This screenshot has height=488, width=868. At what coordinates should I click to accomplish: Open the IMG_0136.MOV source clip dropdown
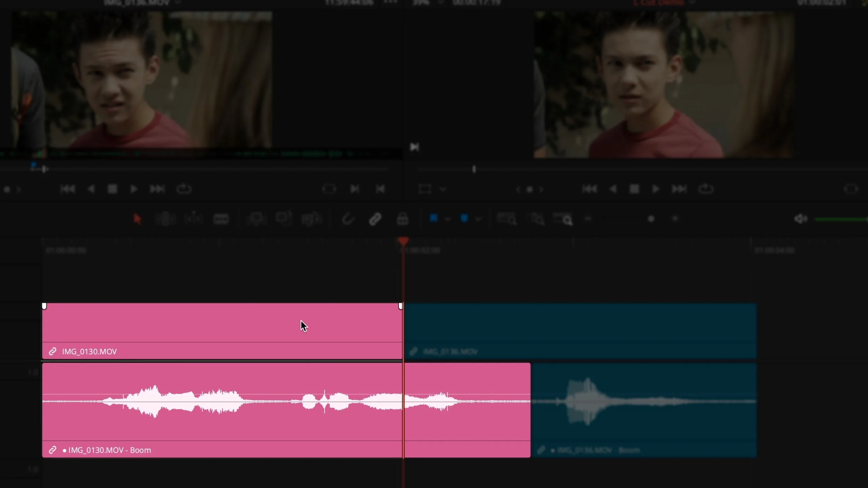(x=178, y=3)
